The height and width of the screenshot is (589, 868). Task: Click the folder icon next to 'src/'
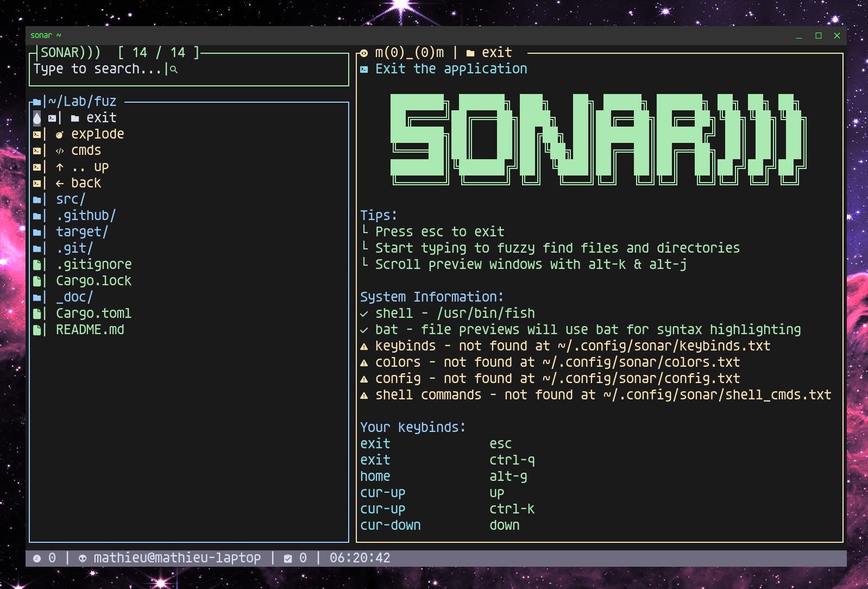[x=37, y=200]
